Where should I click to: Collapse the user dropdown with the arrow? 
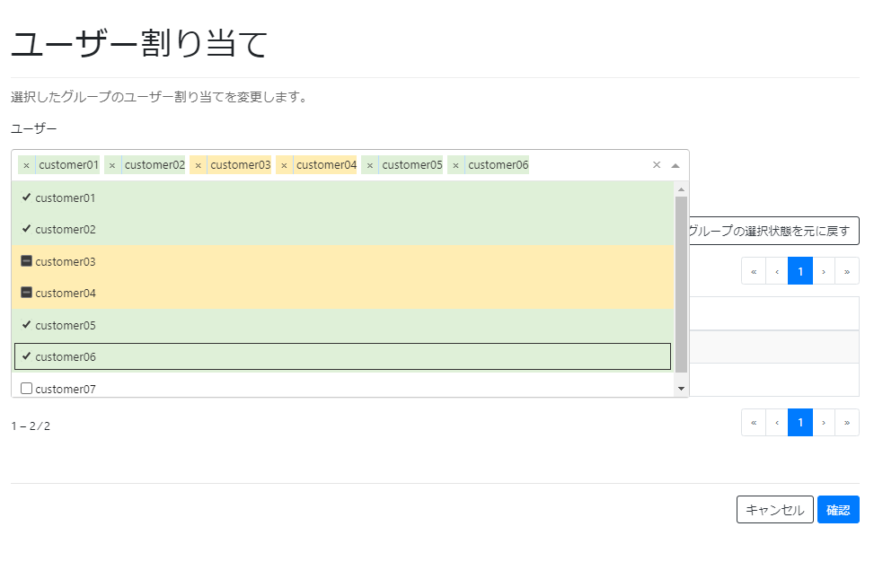(x=675, y=164)
